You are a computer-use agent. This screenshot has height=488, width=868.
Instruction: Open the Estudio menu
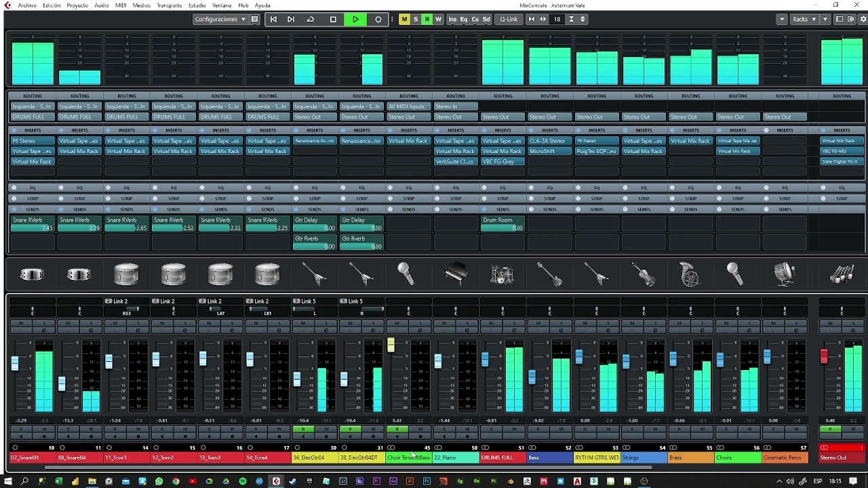coord(197,5)
